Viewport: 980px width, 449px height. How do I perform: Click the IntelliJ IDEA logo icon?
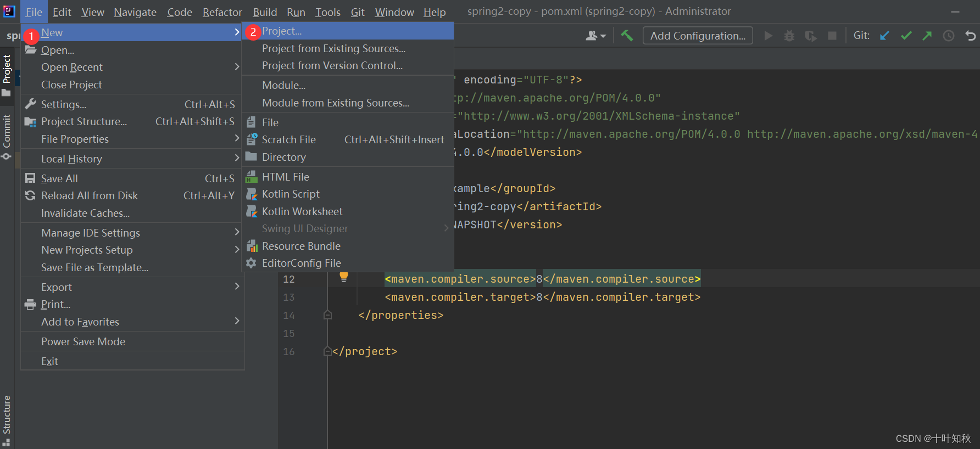(x=9, y=10)
